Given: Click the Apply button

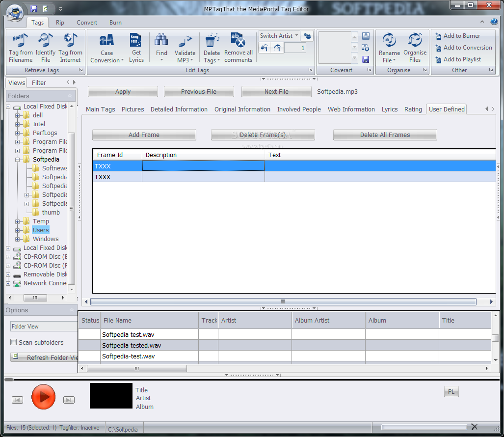Looking at the screenshot, I should (x=123, y=92).
